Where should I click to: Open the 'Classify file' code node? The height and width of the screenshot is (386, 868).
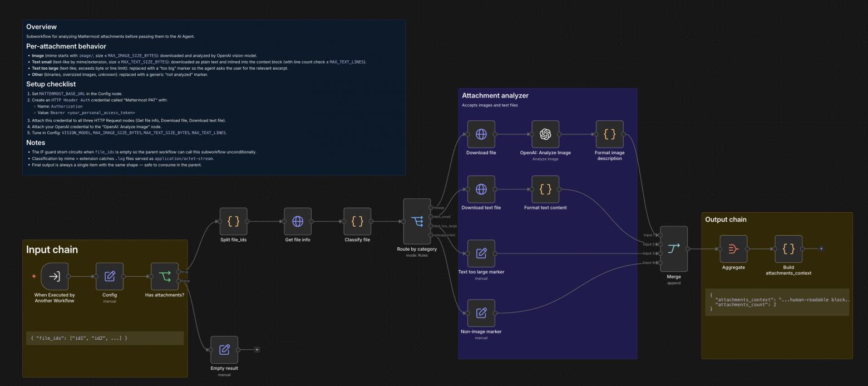(x=357, y=221)
